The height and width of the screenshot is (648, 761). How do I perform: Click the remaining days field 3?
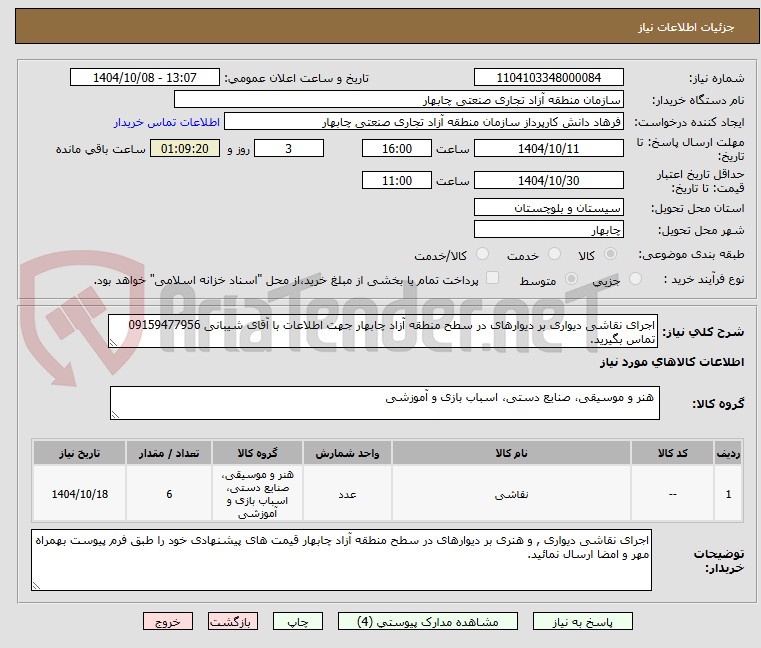[289, 148]
